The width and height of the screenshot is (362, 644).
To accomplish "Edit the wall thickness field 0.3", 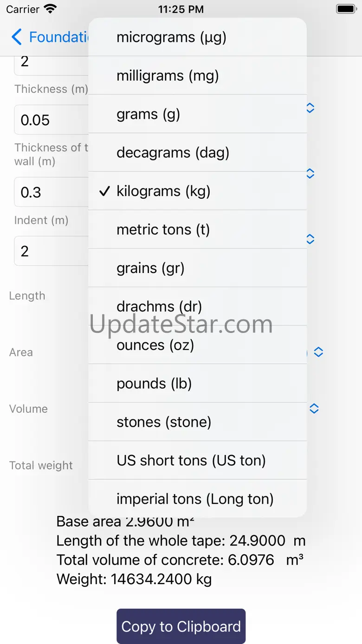I will (x=51, y=192).
